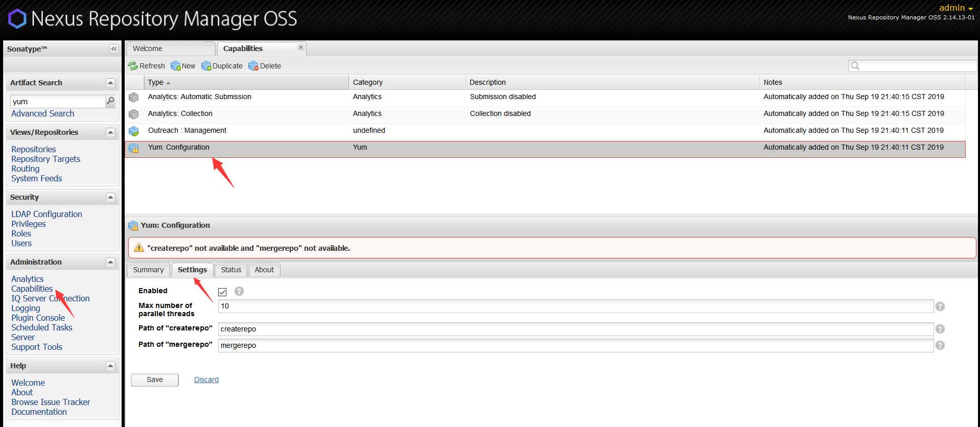The image size is (980, 427).
Task: Open the Logging link
Action: tap(26, 308)
